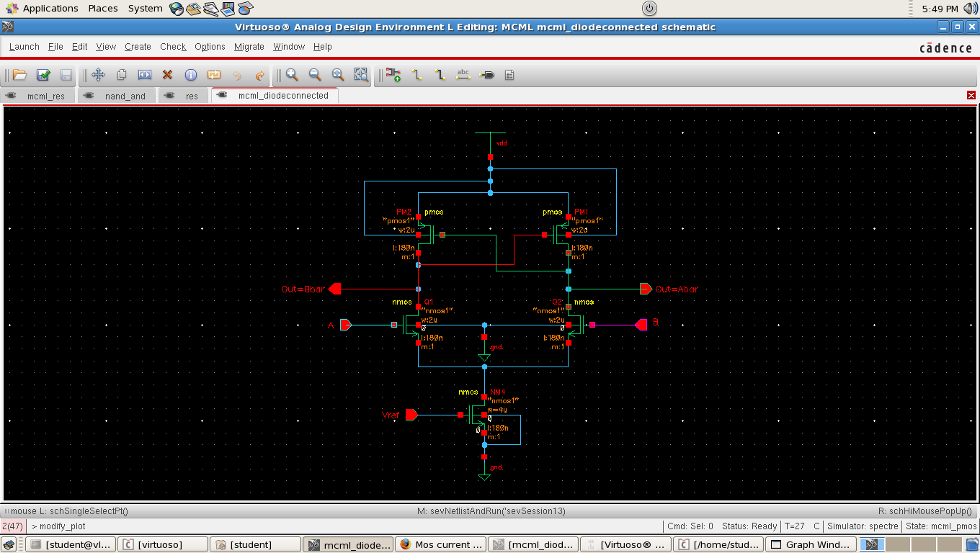Open the GNOME Applications menu
The height and width of the screenshot is (553, 980).
50,9
